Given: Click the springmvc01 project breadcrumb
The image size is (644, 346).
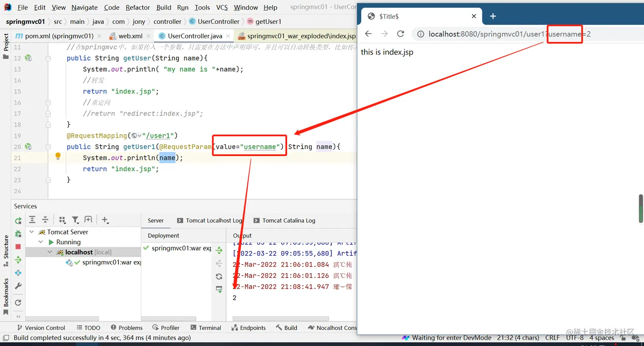Looking at the screenshot, I should pyautogui.click(x=26, y=21).
